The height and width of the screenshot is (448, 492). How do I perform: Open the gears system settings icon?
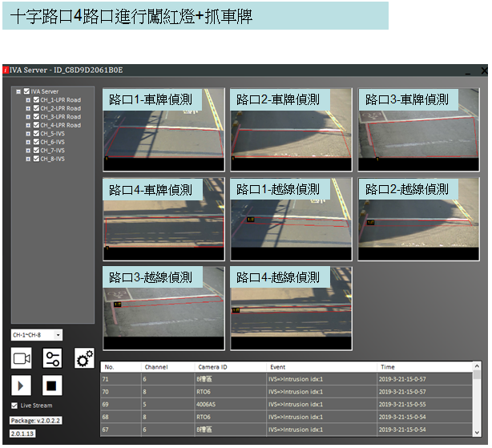(x=84, y=358)
